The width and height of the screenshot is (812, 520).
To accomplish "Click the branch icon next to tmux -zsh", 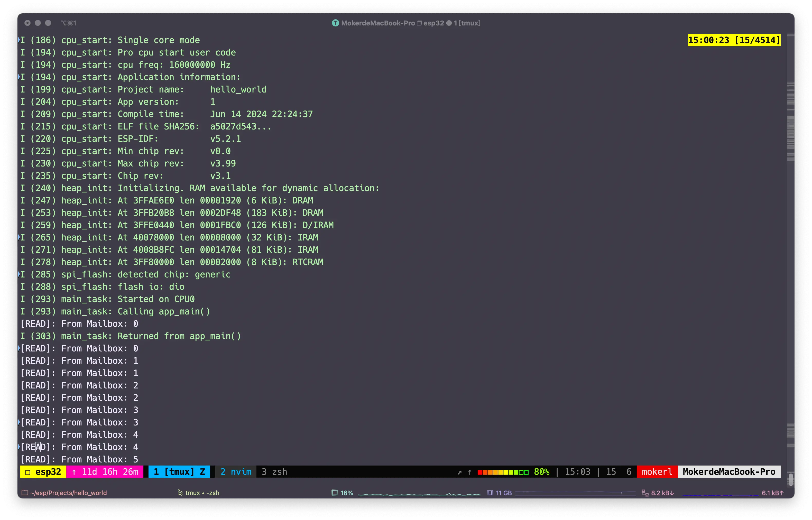I will coord(180,493).
